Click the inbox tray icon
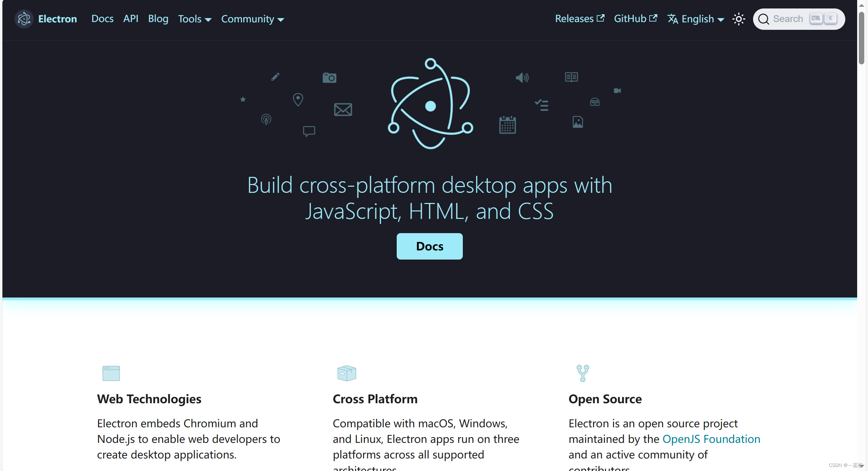 coord(595,102)
